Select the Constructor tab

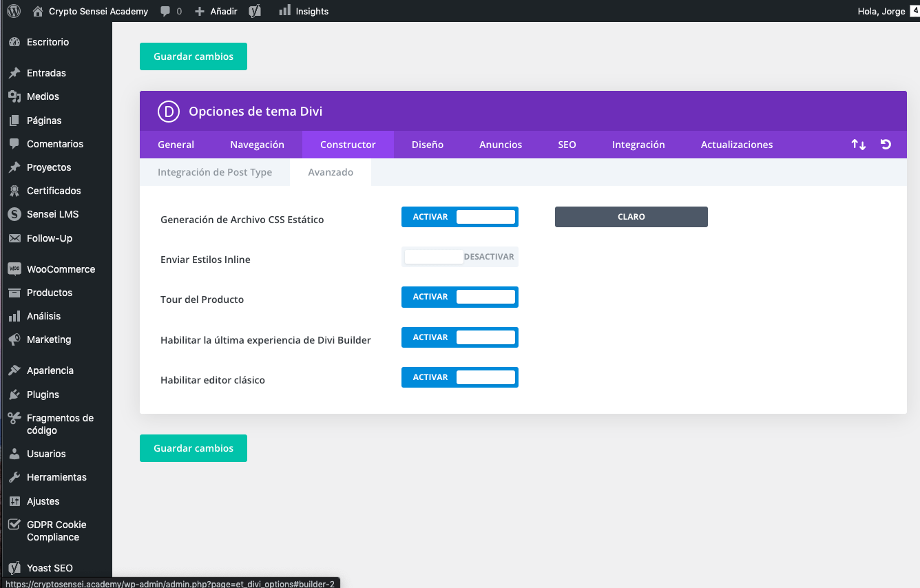[348, 145]
